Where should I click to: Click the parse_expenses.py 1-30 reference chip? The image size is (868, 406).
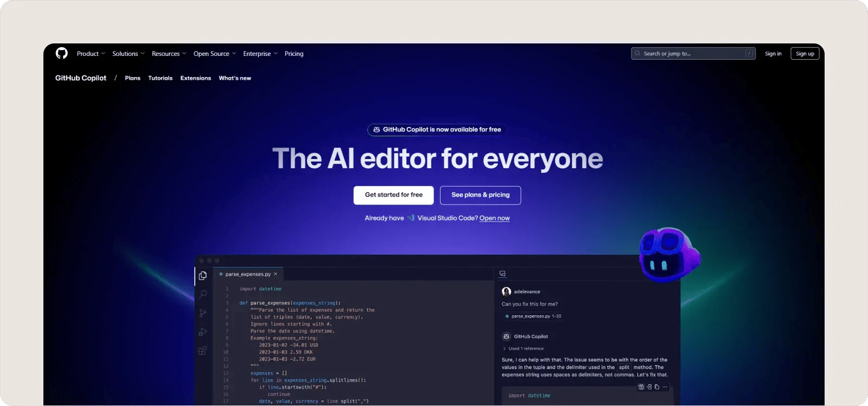pyautogui.click(x=532, y=316)
